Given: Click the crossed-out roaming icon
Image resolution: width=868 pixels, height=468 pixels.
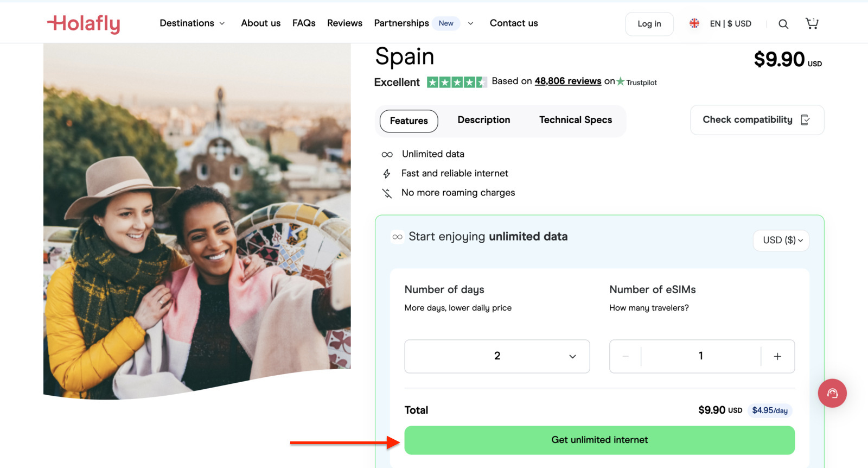Looking at the screenshot, I should tap(386, 193).
